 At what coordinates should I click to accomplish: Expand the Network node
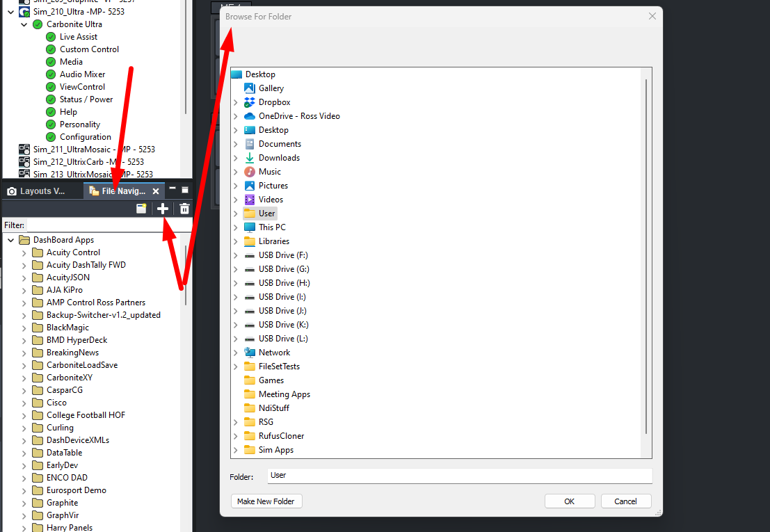pyautogui.click(x=236, y=353)
